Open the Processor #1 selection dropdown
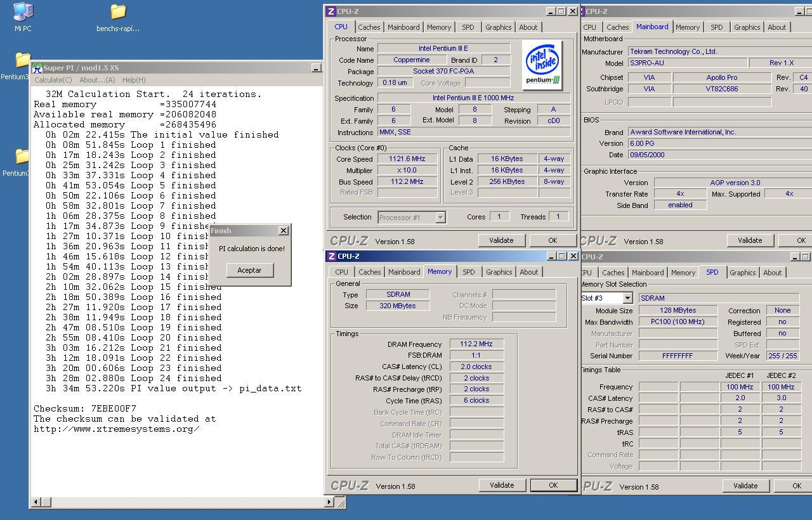The image size is (812, 520). click(x=440, y=218)
